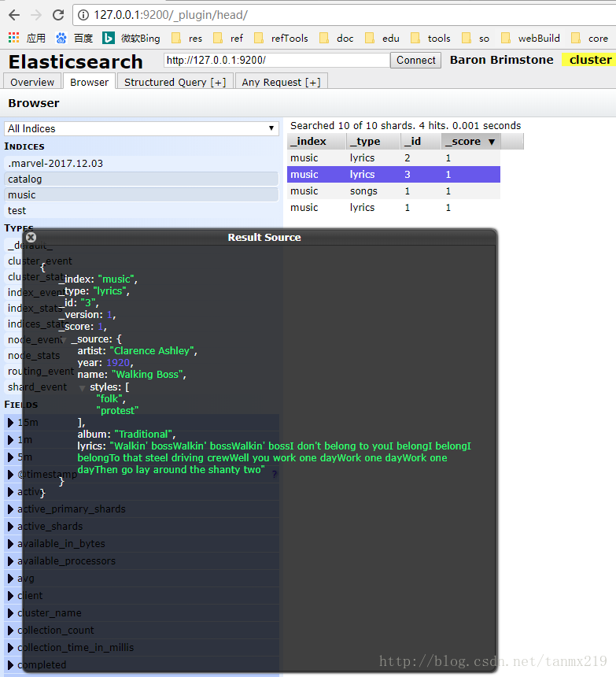The image size is (616, 677).
Task: Sort by the _type column header
Action: [x=374, y=141]
